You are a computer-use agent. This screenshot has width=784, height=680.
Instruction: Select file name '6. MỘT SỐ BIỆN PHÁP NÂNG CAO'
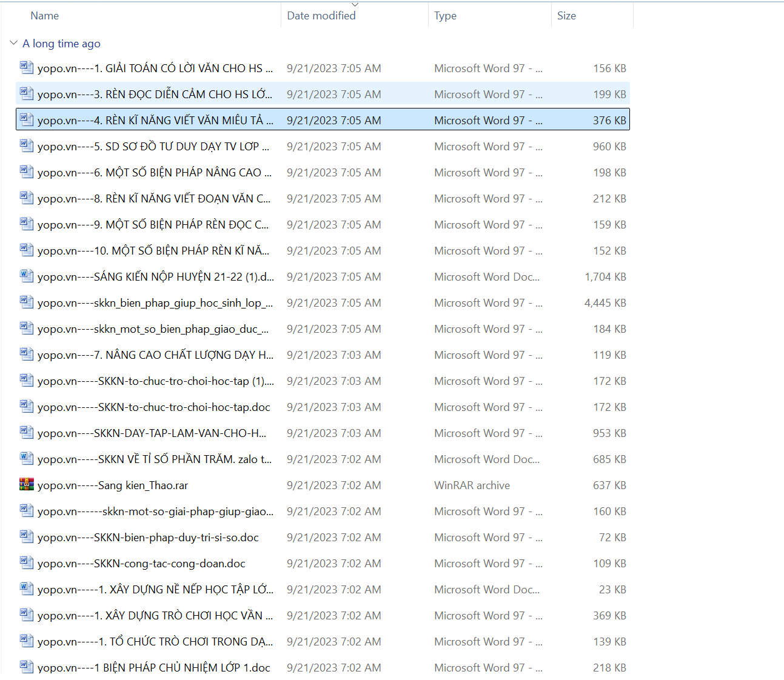(155, 173)
